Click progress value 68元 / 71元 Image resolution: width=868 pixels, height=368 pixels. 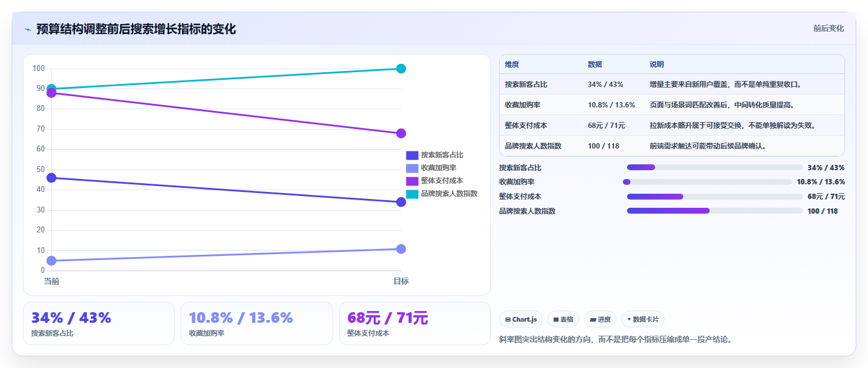point(826,197)
